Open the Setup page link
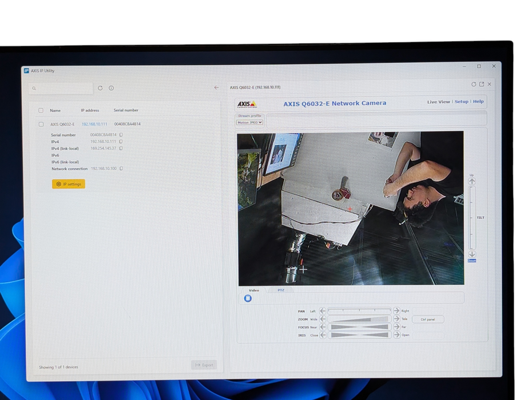 pos(462,101)
